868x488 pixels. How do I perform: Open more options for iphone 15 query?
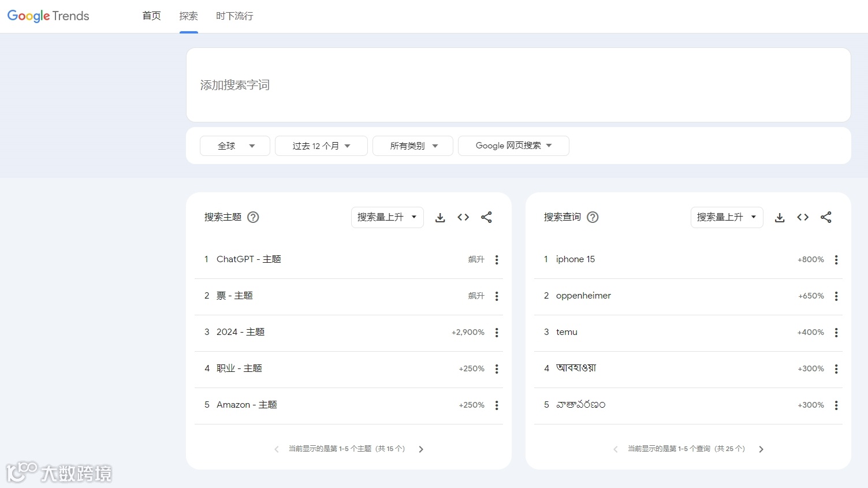(x=836, y=260)
